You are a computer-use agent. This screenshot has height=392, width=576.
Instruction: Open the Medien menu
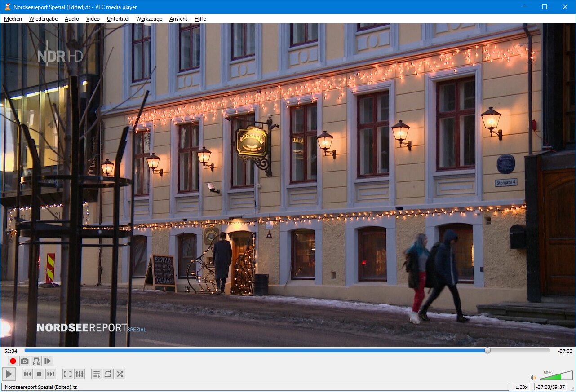13,19
